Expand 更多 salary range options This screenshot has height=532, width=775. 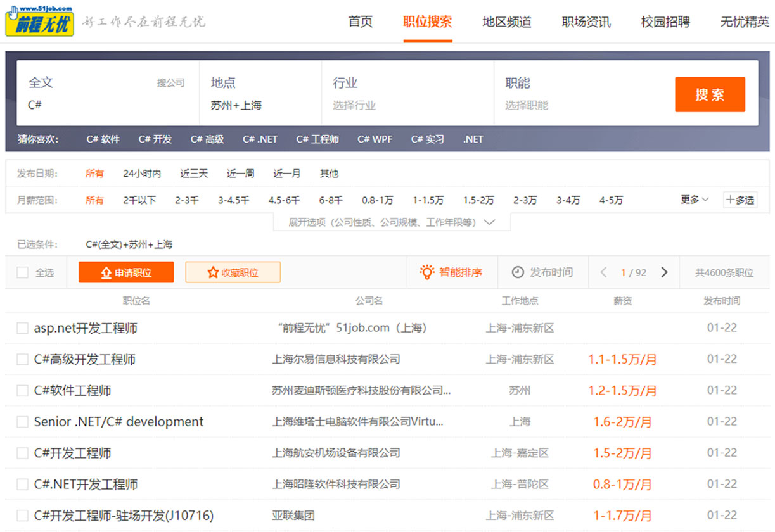[x=695, y=199]
